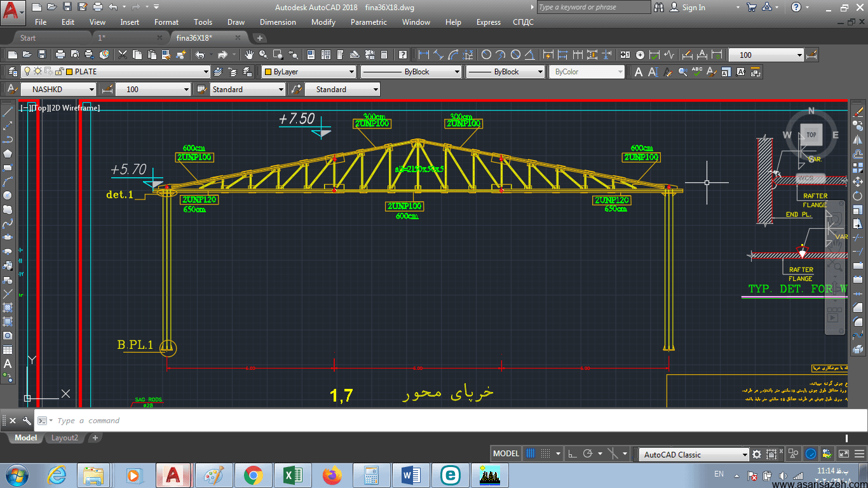Click the Find Text magnifier icon
The width and height of the screenshot is (868, 488).
tap(683, 72)
